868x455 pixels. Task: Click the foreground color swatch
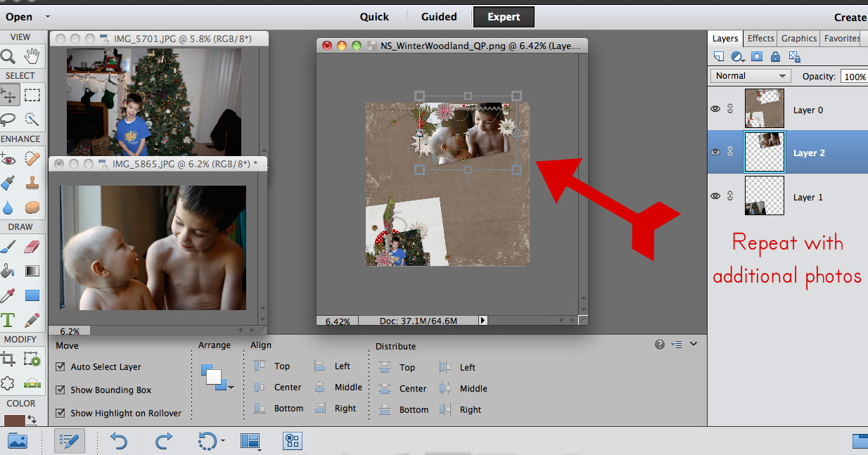(x=14, y=421)
